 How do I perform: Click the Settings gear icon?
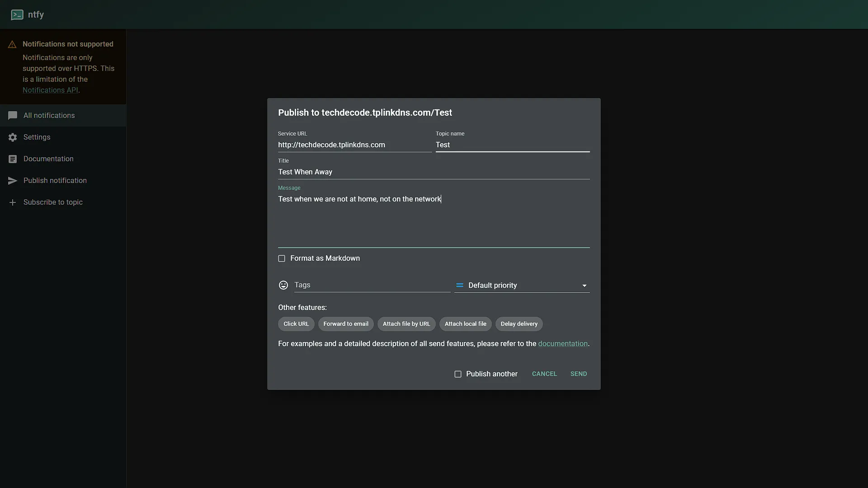(13, 137)
